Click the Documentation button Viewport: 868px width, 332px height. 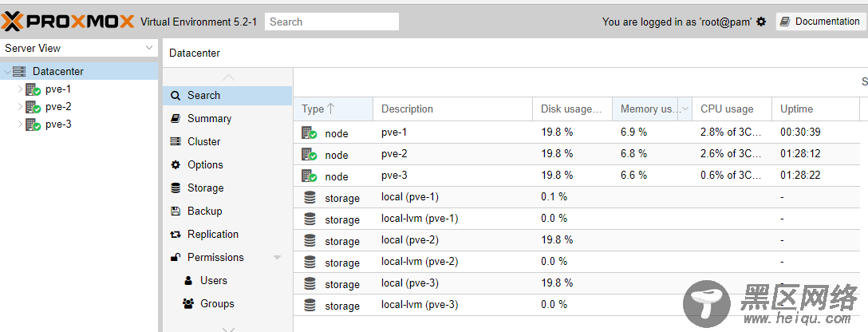820,22
